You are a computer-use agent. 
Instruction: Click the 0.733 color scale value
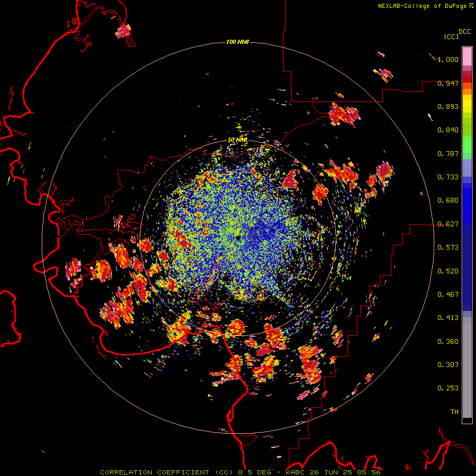coord(448,177)
